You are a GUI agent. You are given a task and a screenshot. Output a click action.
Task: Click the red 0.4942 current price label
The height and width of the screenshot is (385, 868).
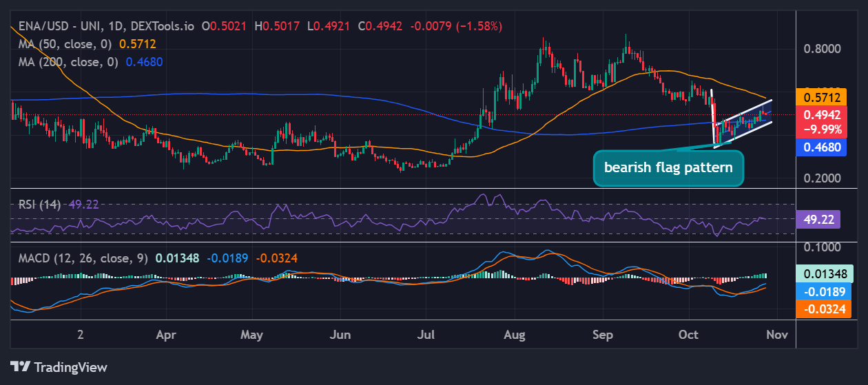[x=822, y=115]
